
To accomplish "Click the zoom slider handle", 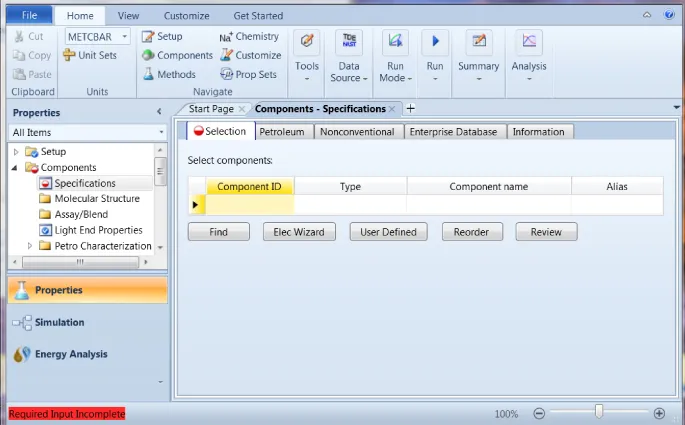I will [599, 412].
